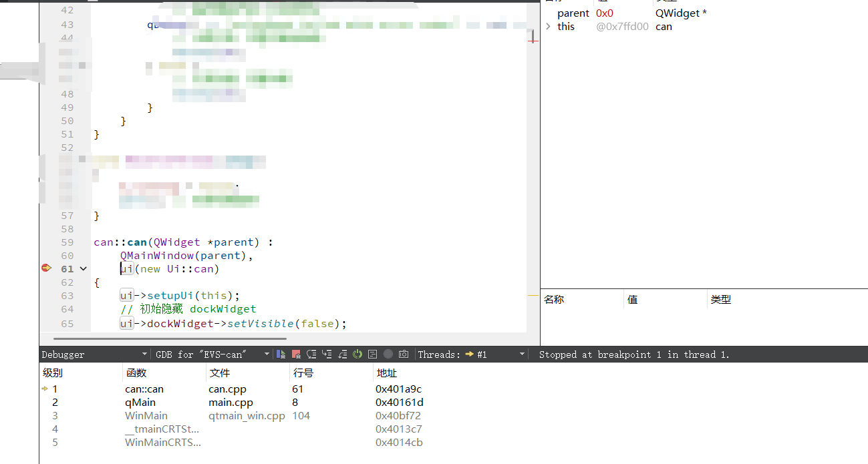Click qtmain_win.cpp in the stack view
This screenshot has width=868, height=464.
(x=247, y=415)
